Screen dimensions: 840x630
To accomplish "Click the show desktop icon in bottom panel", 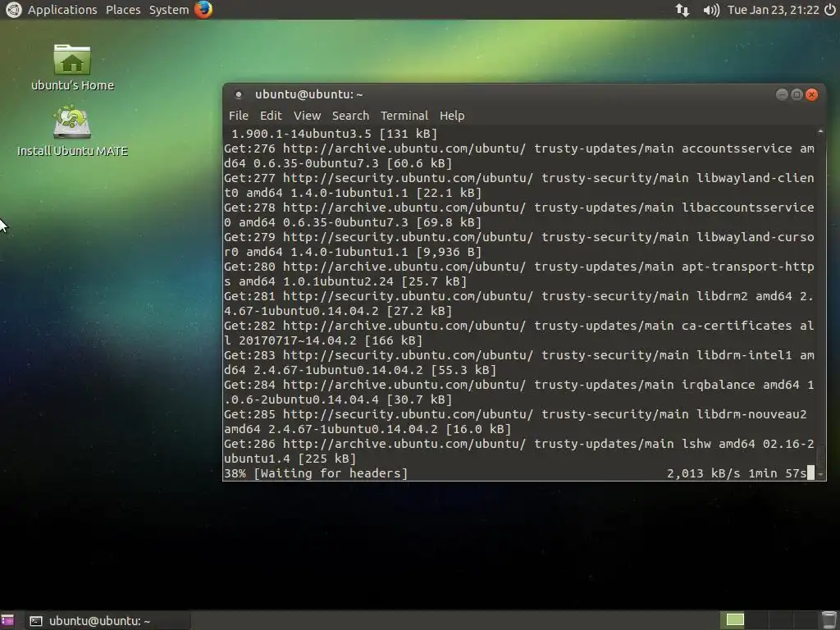I will pyautogui.click(x=7, y=620).
